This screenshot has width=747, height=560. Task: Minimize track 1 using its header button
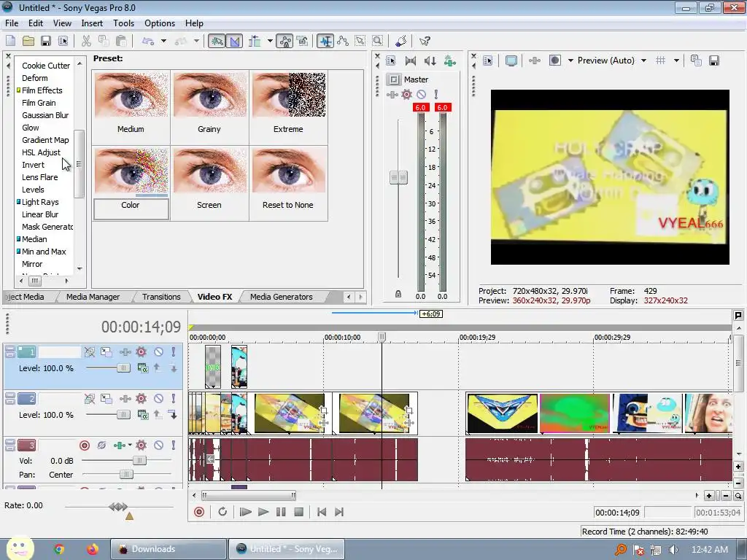10,349
